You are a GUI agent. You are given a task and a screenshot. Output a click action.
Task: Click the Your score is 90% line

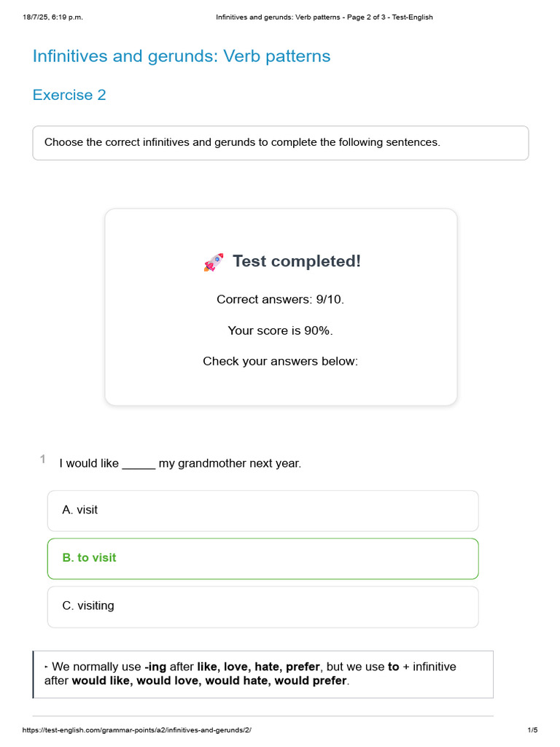tap(280, 330)
